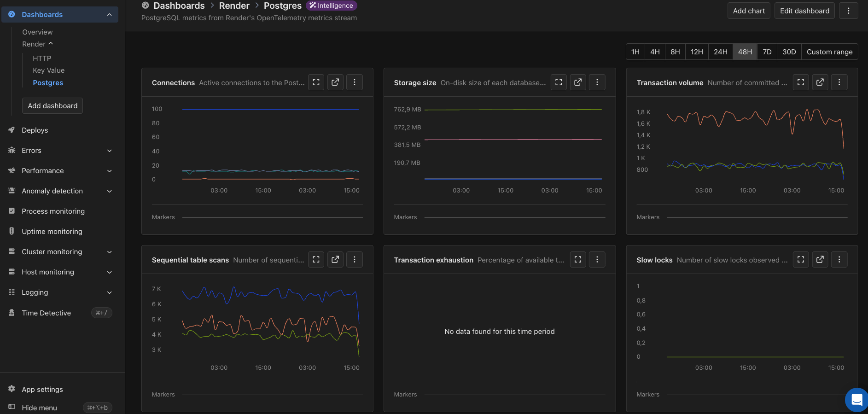Image resolution: width=868 pixels, height=414 pixels.
Task: Expand the Host monitoring section
Action: click(x=110, y=272)
